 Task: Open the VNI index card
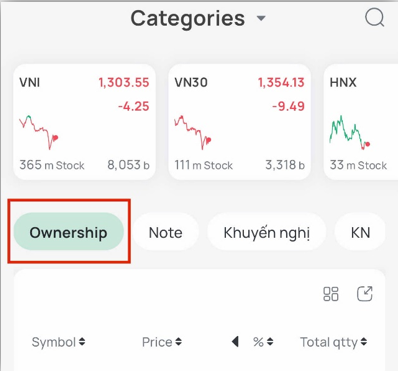84,122
